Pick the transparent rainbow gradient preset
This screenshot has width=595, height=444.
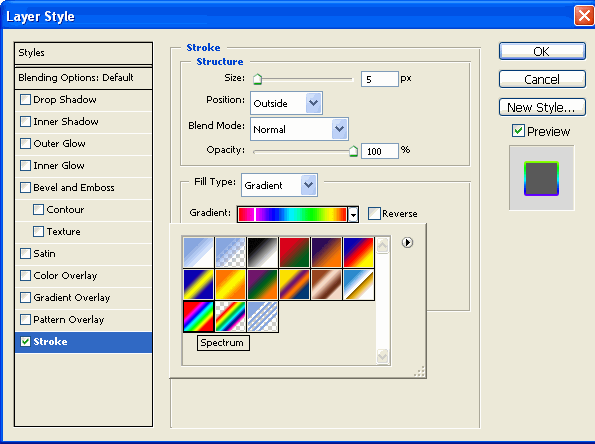click(230, 316)
